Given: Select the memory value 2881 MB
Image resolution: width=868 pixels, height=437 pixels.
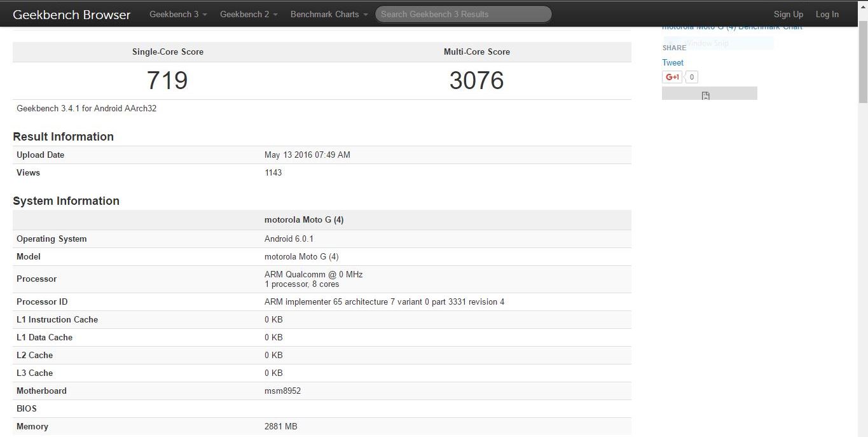Looking at the screenshot, I should (280, 426).
